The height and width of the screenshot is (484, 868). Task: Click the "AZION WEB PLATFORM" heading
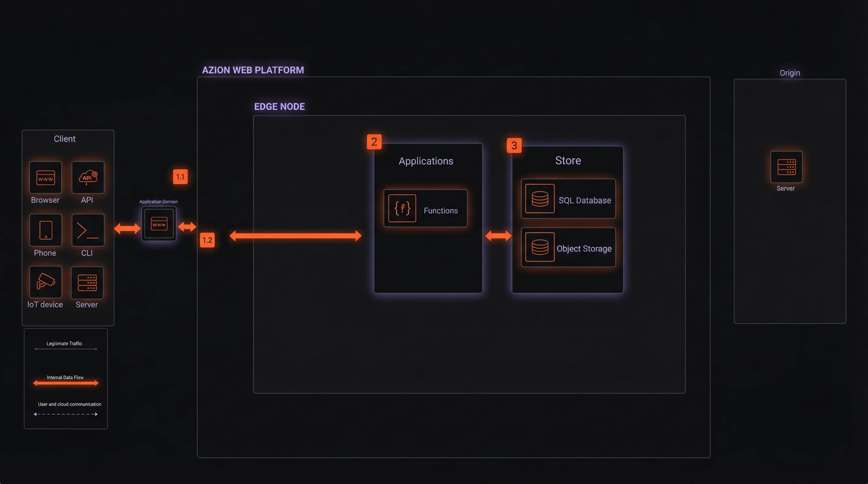[x=253, y=70]
